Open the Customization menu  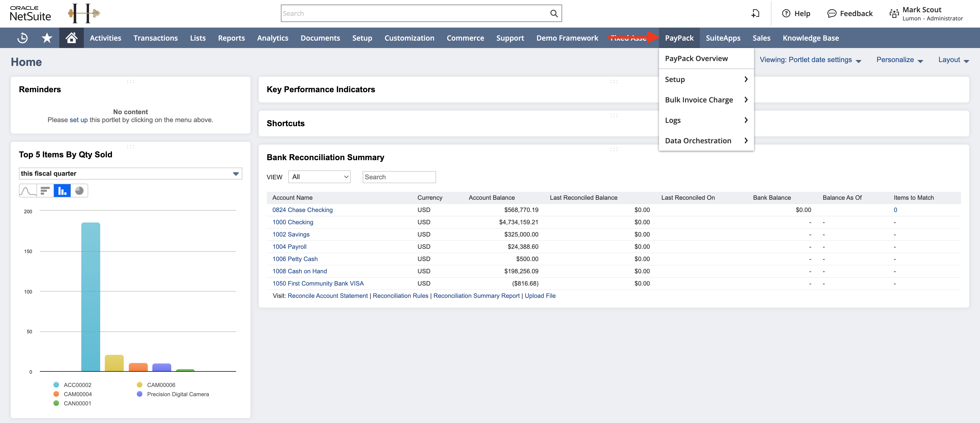click(409, 38)
